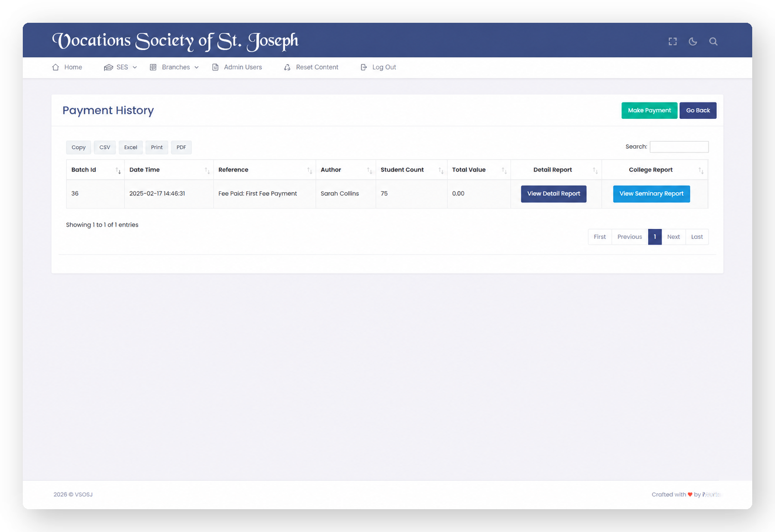This screenshot has width=775, height=532.
Task: Expand the Branches dropdown chevron
Action: [197, 67]
